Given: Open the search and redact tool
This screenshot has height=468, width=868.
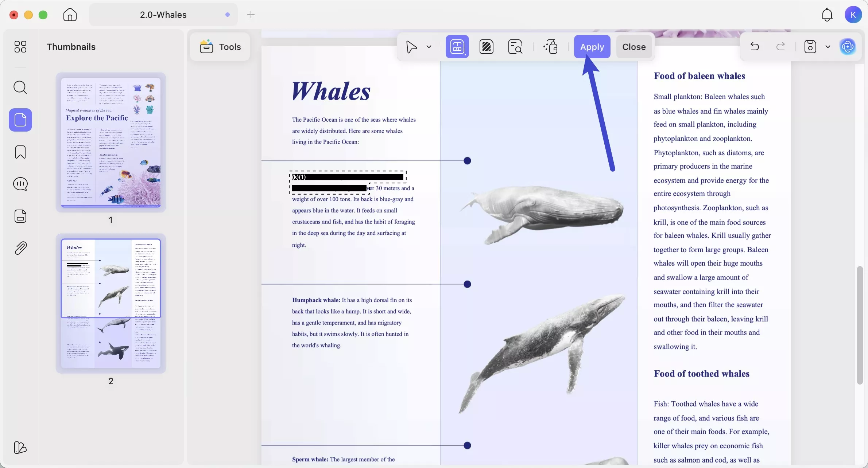Looking at the screenshot, I should point(515,47).
